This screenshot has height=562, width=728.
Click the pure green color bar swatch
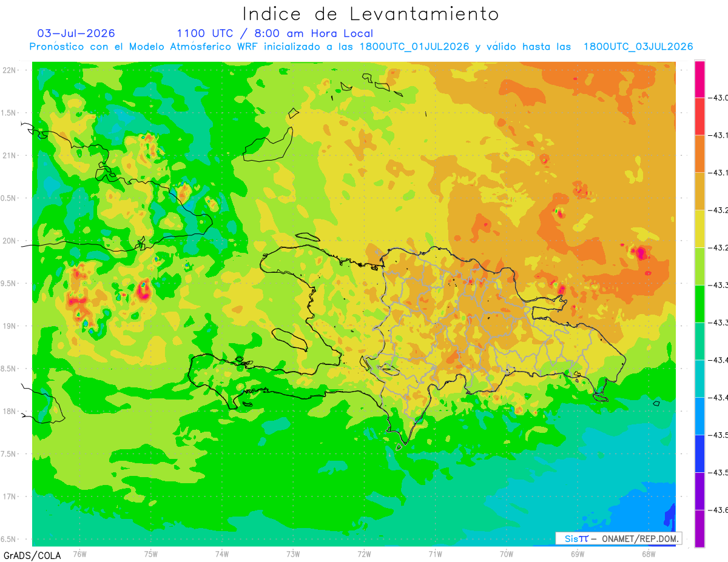pyautogui.click(x=699, y=303)
